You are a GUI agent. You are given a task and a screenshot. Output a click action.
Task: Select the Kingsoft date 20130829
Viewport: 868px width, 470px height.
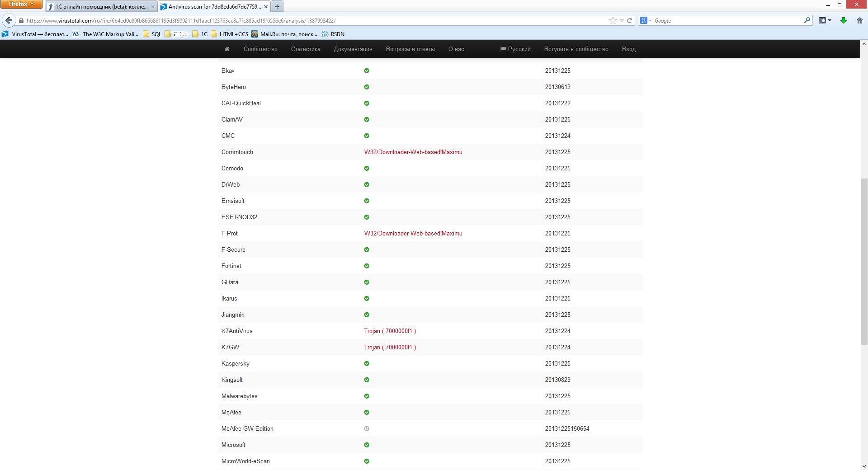coord(558,380)
